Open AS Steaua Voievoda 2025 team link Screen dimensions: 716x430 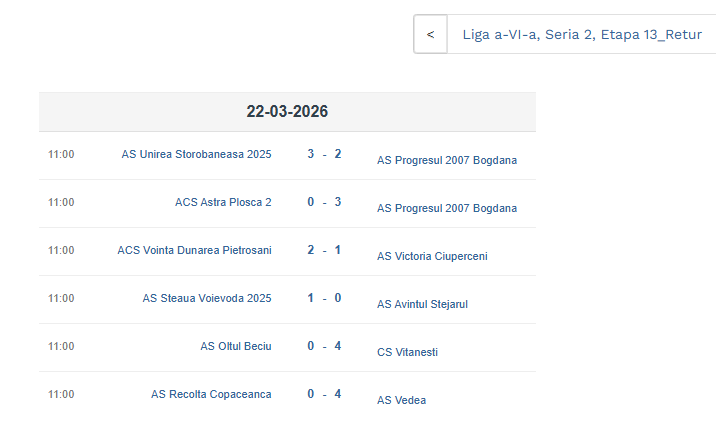[207, 298]
